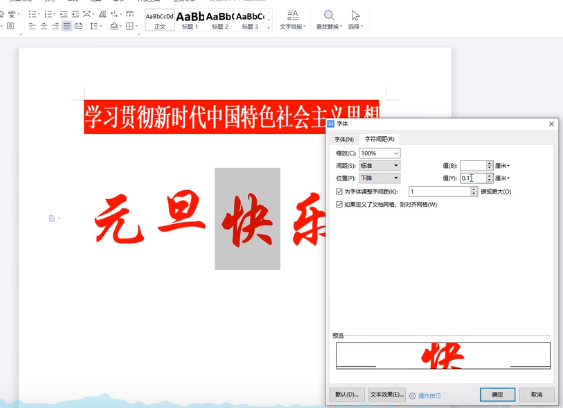
Task: Open the text layout (文字排版) tool
Action: point(293,15)
